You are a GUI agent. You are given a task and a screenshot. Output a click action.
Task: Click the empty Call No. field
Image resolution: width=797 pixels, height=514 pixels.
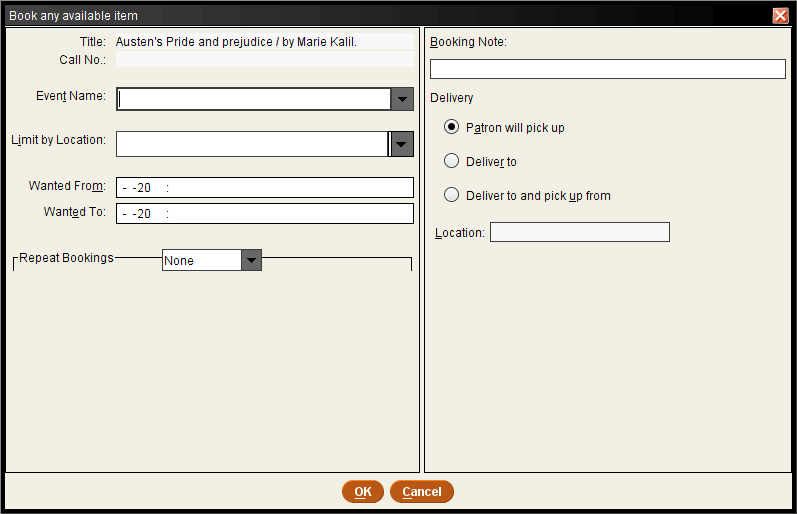(x=265, y=59)
